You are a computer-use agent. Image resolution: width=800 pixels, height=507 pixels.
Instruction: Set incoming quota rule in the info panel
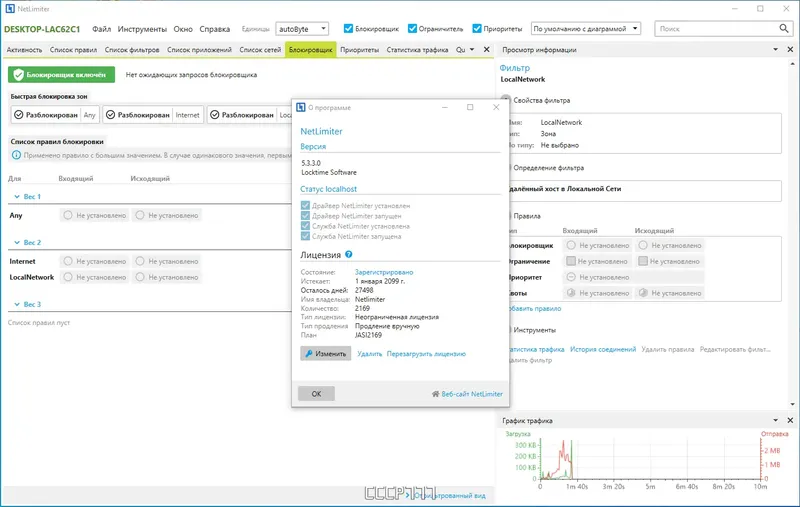[597, 293]
